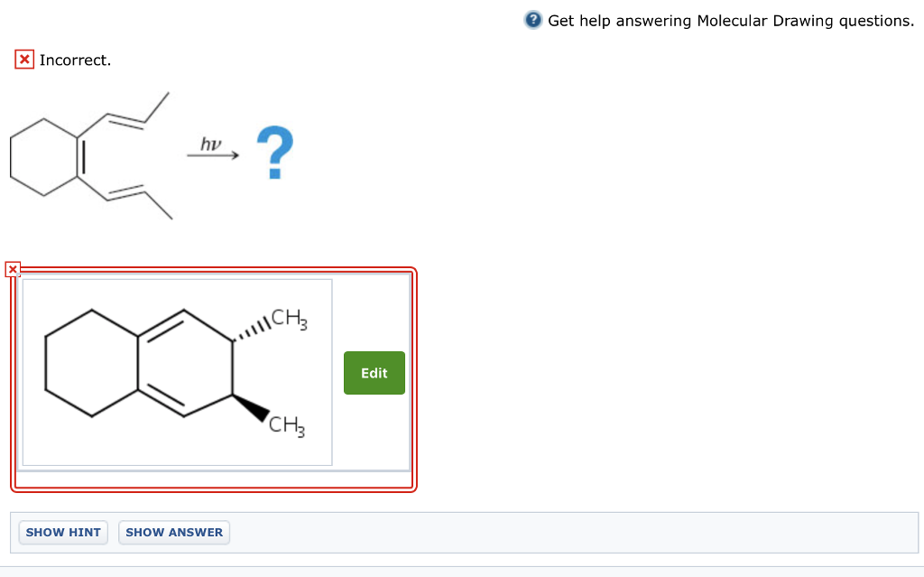The width and height of the screenshot is (924, 577).
Task: Select the molecule answer preview thumbnail
Action: 177,371
